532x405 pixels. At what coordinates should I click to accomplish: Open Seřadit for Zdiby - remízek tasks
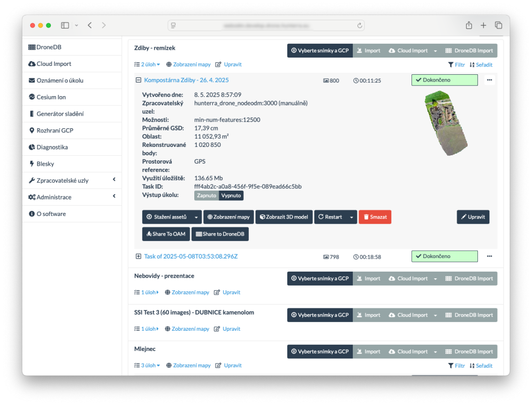[481, 65]
